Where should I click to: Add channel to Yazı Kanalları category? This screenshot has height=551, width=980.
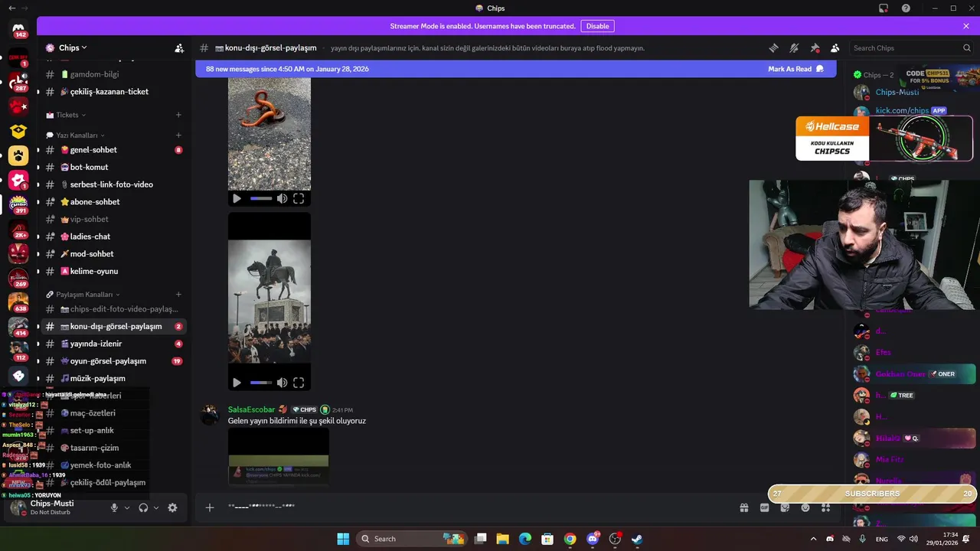178,135
